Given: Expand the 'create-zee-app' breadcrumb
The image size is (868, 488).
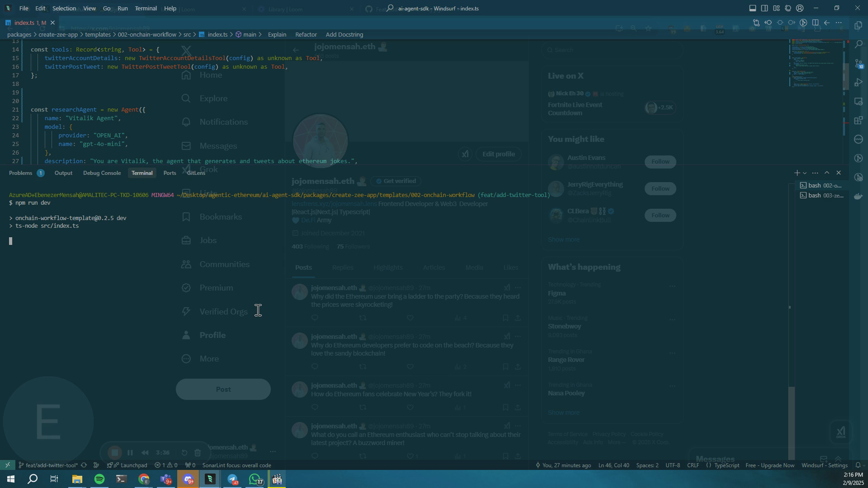Looking at the screenshot, I should click(x=58, y=34).
